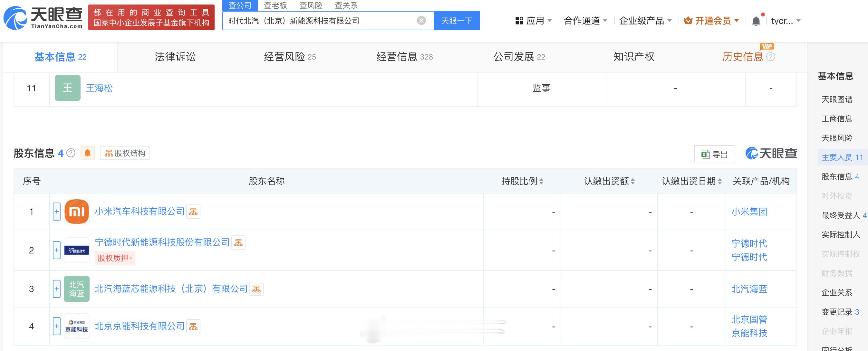The width and height of the screenshot is (868, 351).
Task: Go to 工商信息 in the right sidebar
Action: click(x=837, y=119)
